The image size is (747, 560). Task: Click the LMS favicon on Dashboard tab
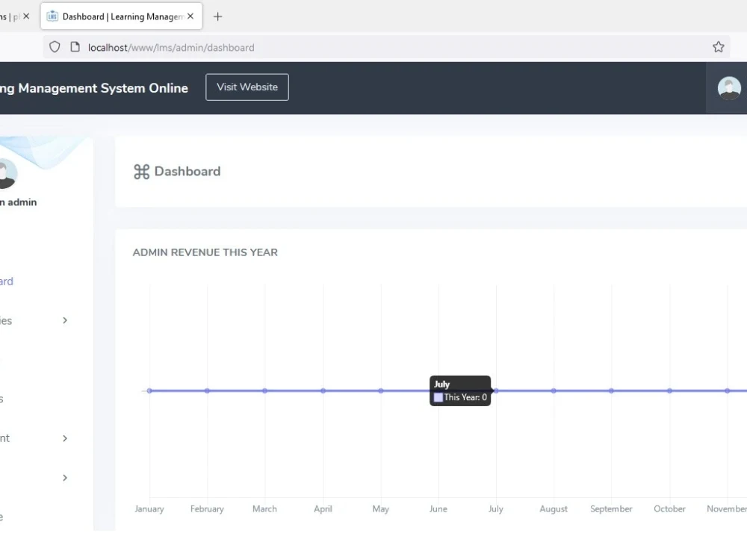pos(52,16)
